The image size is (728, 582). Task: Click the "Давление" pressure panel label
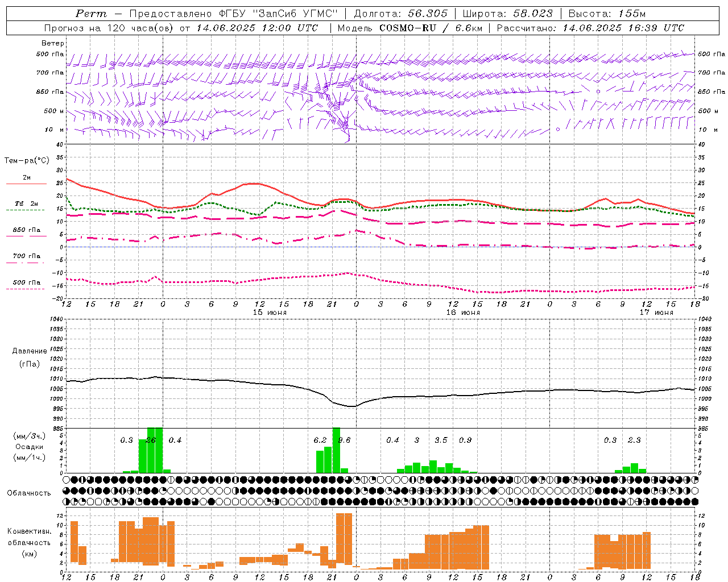tap(30, 351)
